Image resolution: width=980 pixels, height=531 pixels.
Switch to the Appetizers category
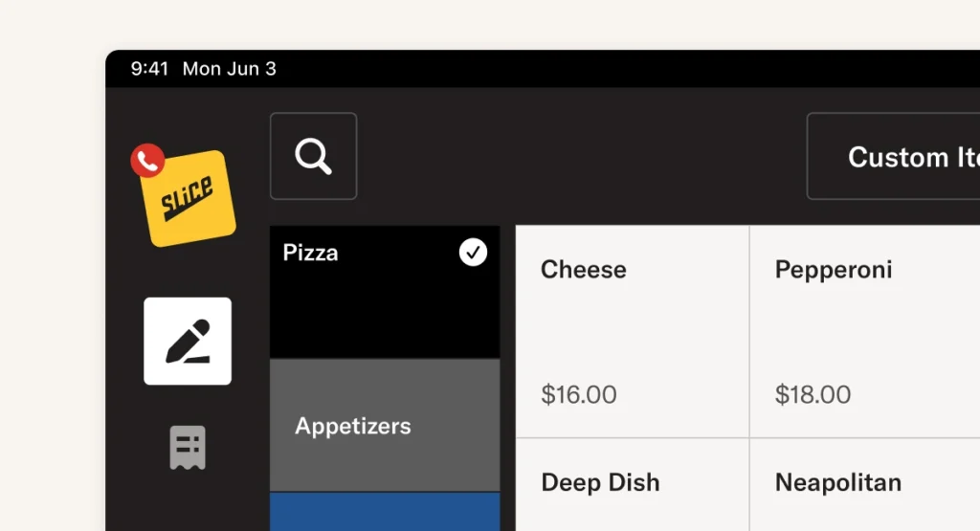click(385, 425)
